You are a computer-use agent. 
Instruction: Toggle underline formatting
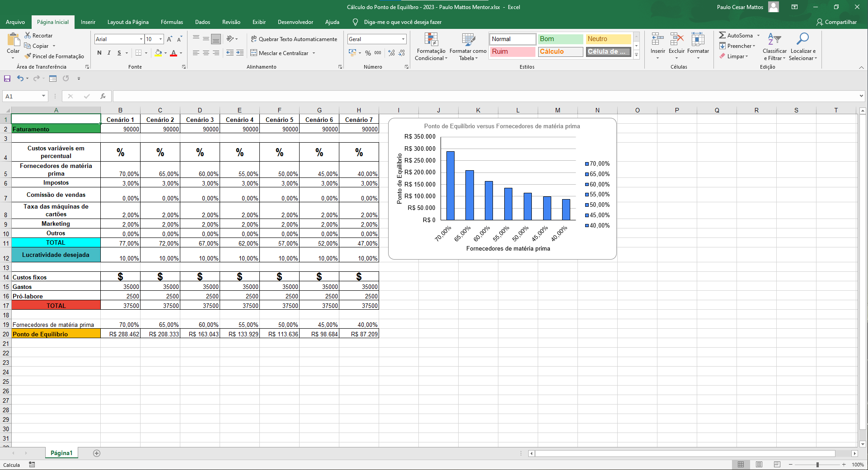click(x=118, y=53)
